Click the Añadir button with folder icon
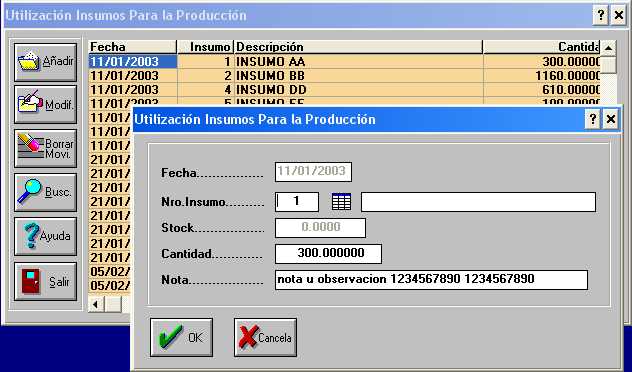This screenshot has width=632, height=372. (46, 62)
